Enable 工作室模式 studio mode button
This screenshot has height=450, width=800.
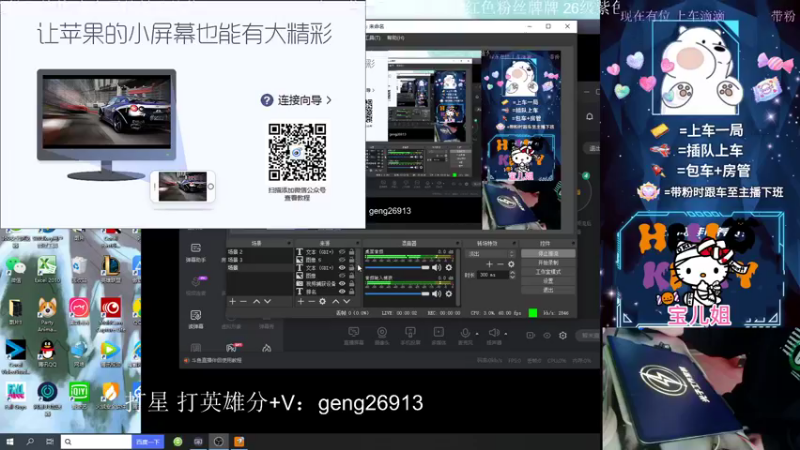click(548, 272)
